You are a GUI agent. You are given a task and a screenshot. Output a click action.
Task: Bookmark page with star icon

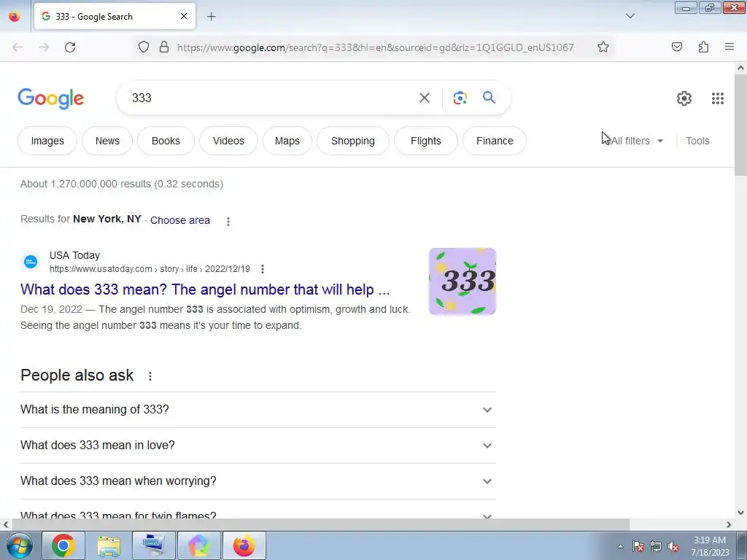point(603,47)
